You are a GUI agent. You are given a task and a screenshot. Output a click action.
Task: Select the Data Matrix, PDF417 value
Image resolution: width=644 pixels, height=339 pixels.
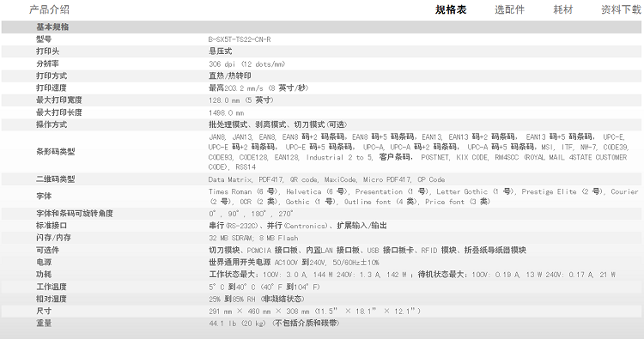pos(326,179)
